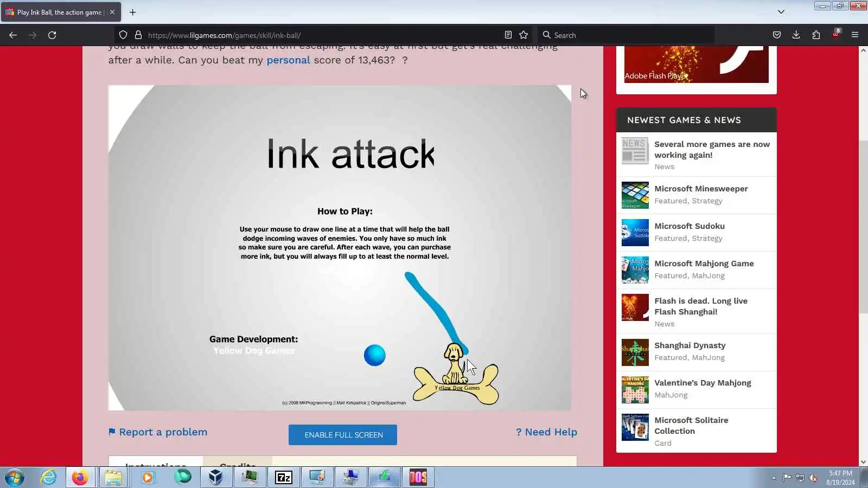Click the Search box in toolbar

(x=627, y=35)
